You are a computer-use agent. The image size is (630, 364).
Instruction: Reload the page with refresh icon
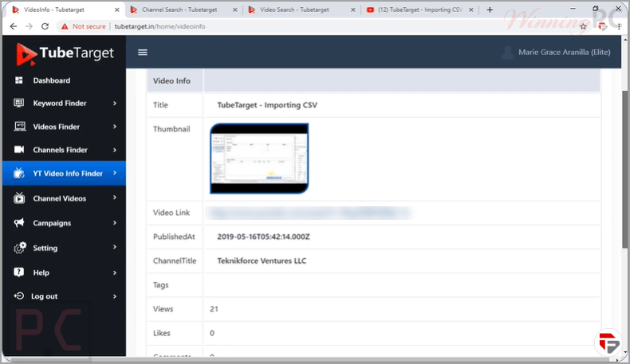[x=45, y=26]
